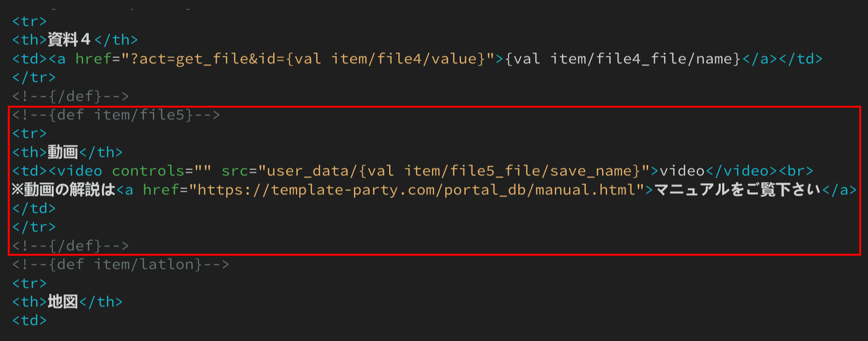
Task: Click the 動画 header text
Action: pos(63,152)
